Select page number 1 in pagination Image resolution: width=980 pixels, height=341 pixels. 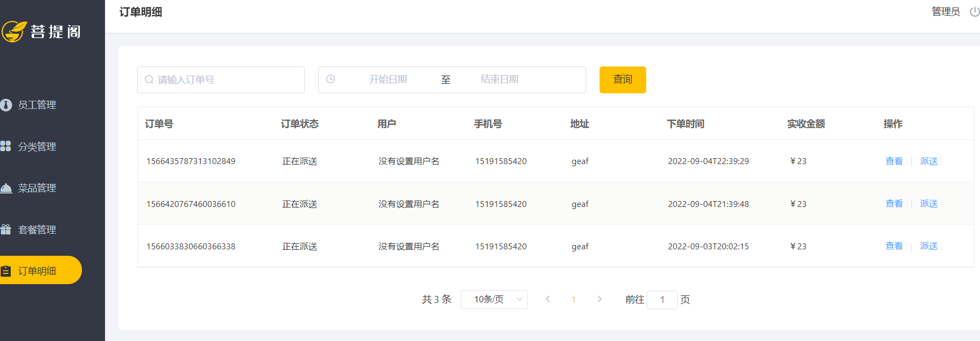[573, 299]
